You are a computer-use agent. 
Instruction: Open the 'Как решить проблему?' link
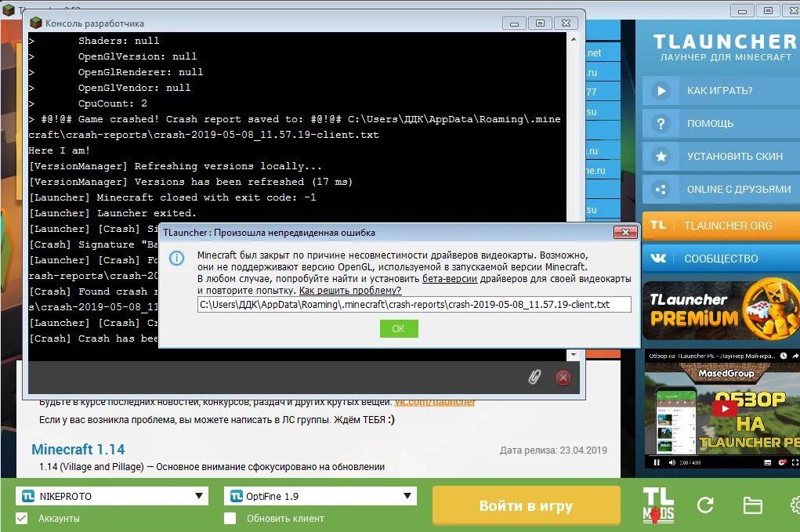(x=350, y=290)
